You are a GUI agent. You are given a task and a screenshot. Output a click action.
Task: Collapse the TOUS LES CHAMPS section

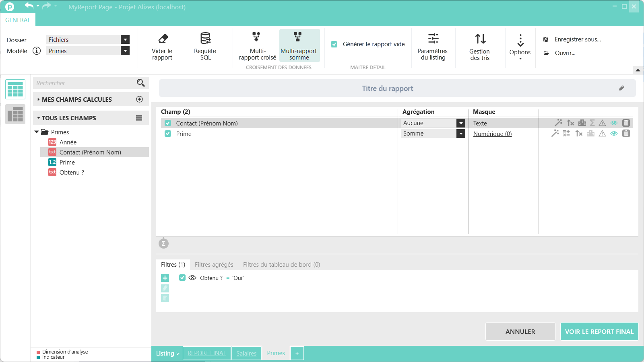click(39, 118)
